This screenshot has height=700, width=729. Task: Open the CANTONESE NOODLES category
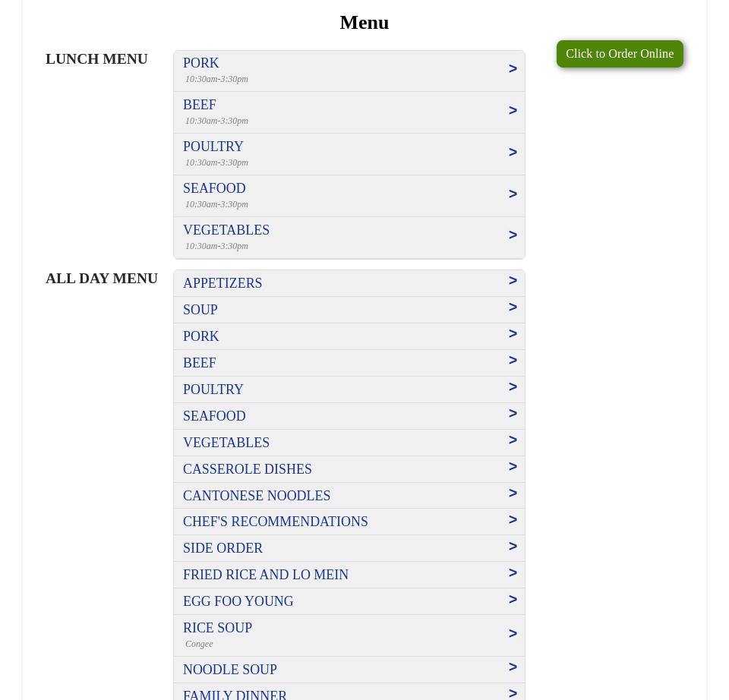click(x=257, y=496)
